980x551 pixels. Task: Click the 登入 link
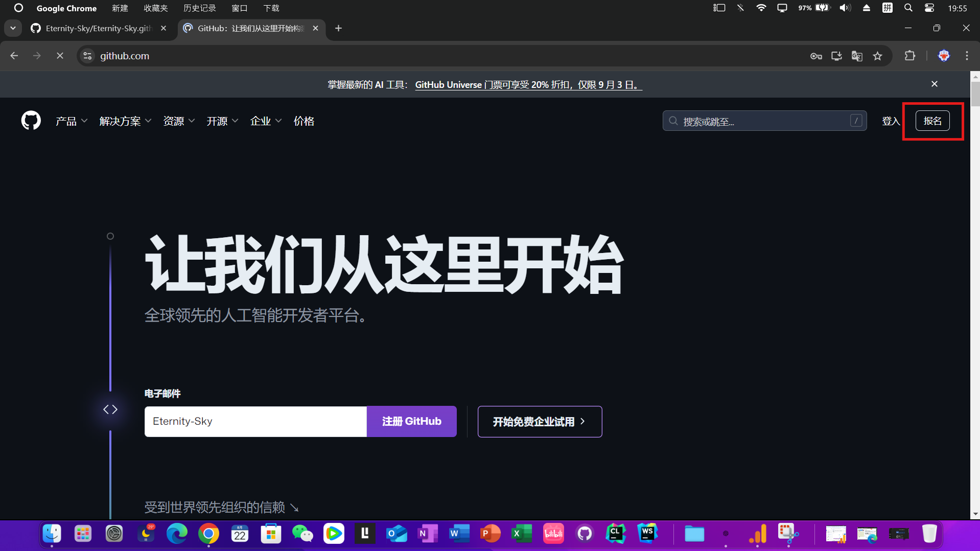pos(891,121)
